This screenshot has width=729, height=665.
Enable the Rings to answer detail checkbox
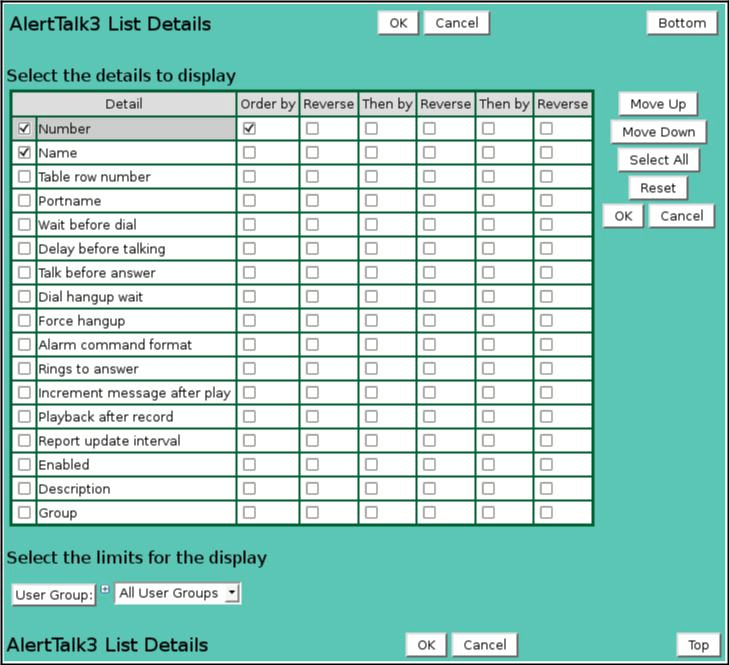point(24,368)
